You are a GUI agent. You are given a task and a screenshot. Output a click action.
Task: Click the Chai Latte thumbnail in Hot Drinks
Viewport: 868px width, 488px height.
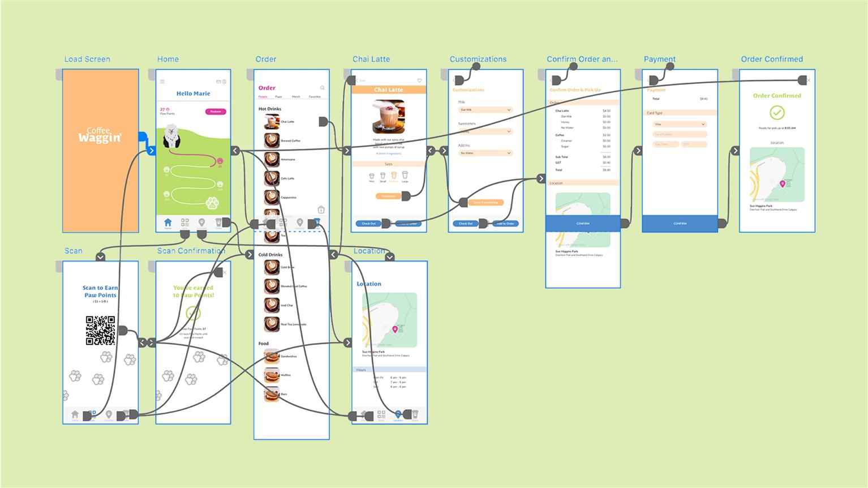[x=272, y=121]
